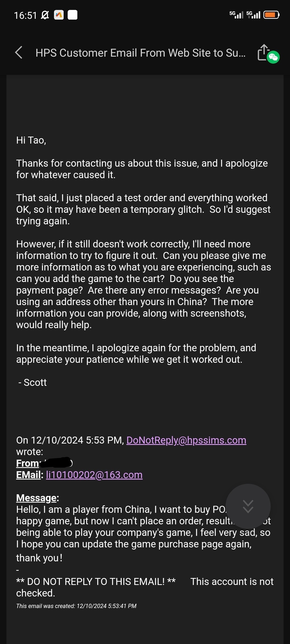
Task: Jump to bottom with double-chevron button
Action: point(248,506)
